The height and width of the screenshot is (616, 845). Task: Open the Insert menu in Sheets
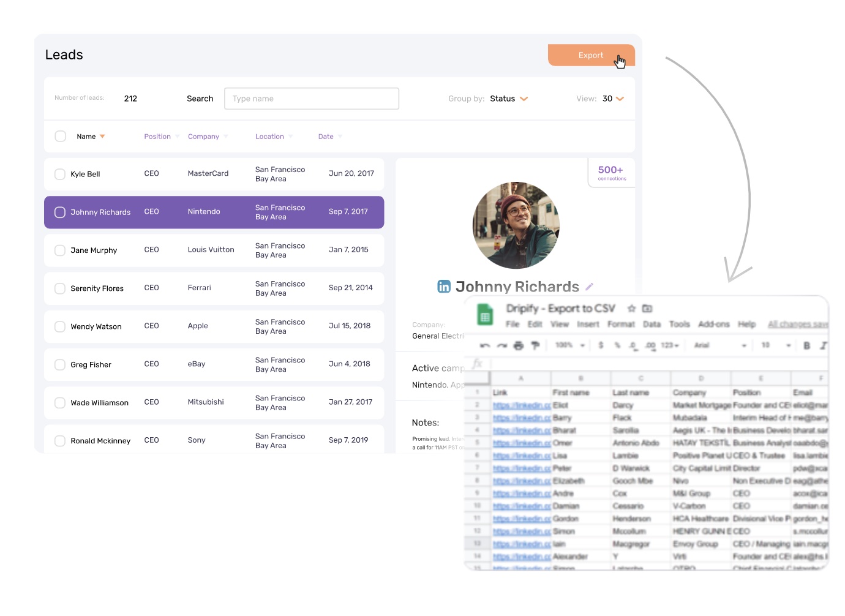coord(588,324)
